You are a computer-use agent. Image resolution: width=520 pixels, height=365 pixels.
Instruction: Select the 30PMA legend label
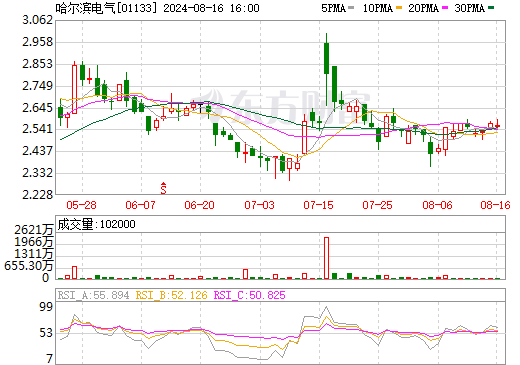pos(469,8)
